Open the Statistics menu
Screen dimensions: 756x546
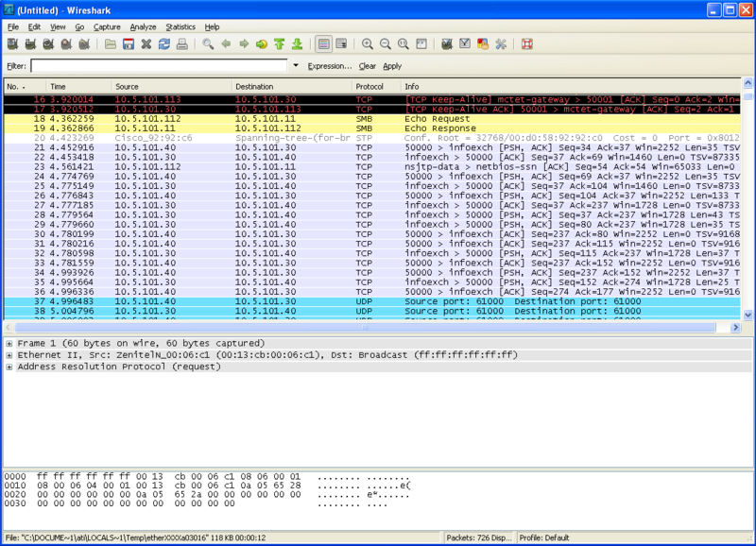[x=180, y=26]
